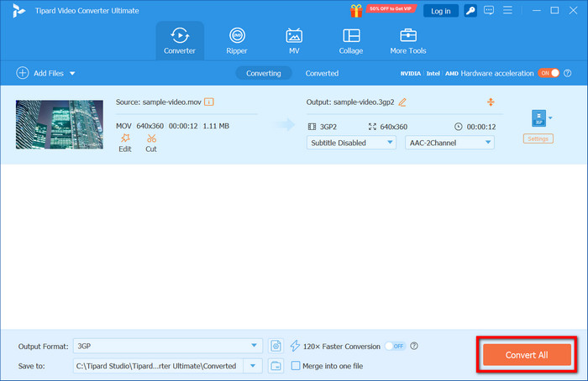
Task: Switch to the Converting tab
Action: (x=264, y=73)
